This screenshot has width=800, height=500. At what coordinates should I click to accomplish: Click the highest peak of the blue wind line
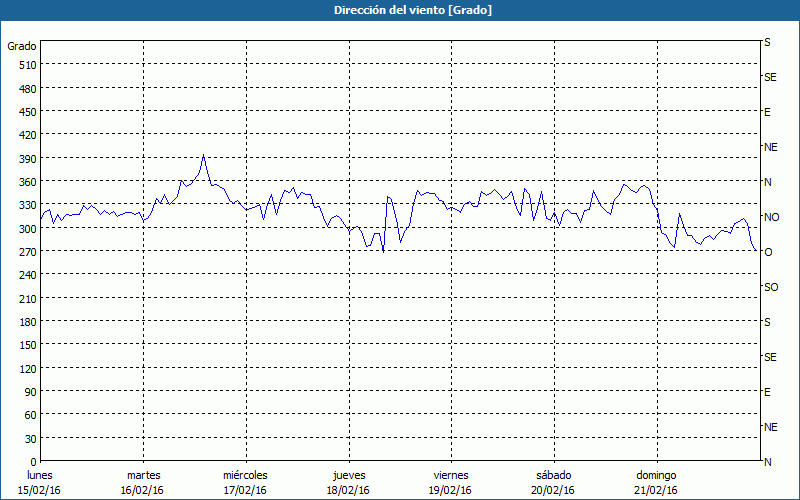203,155
